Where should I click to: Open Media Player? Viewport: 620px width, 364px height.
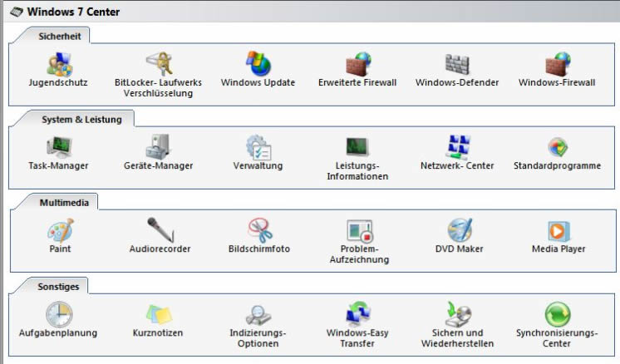[558, 231]
